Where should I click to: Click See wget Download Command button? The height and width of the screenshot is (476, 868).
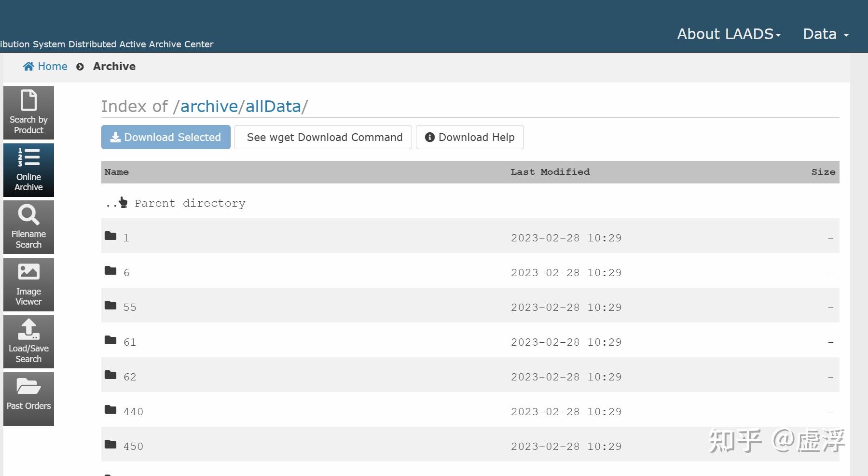(324, 138)
